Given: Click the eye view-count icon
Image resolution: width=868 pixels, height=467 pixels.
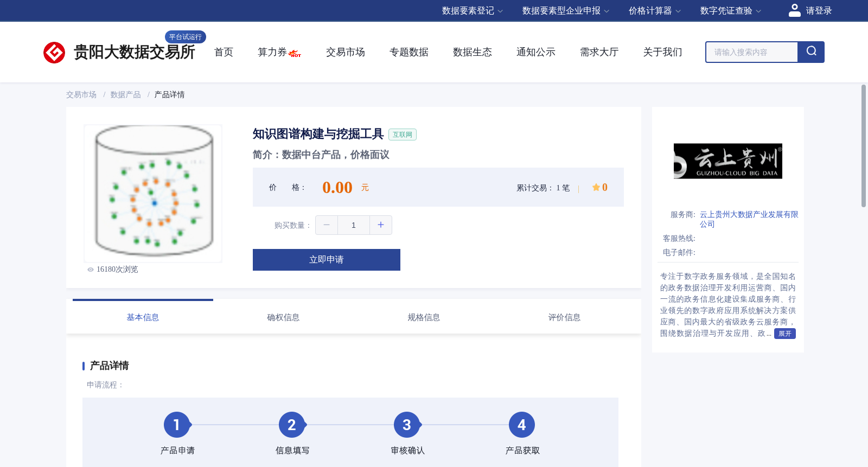Looking at the screenshot, I should 91,270.
